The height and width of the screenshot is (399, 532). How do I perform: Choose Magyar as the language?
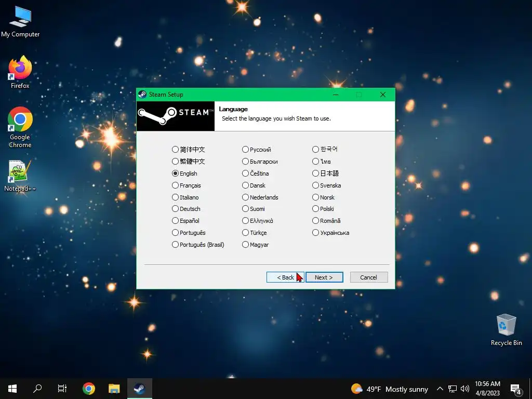pos(256,244)
